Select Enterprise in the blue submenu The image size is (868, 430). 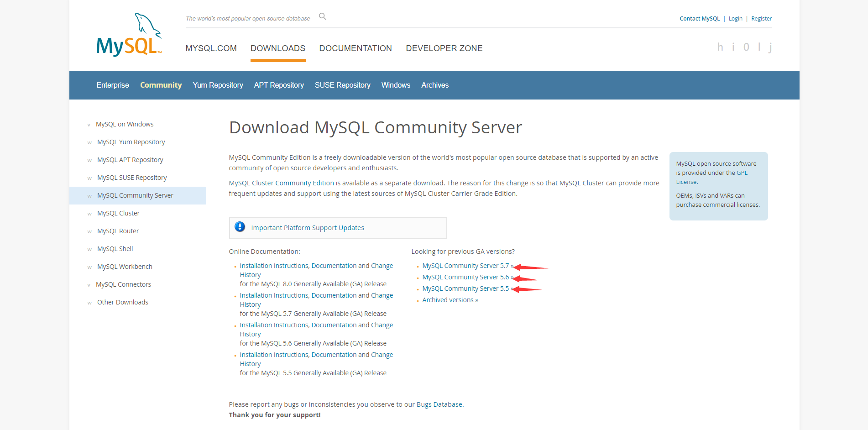click(x=113, y=85)
